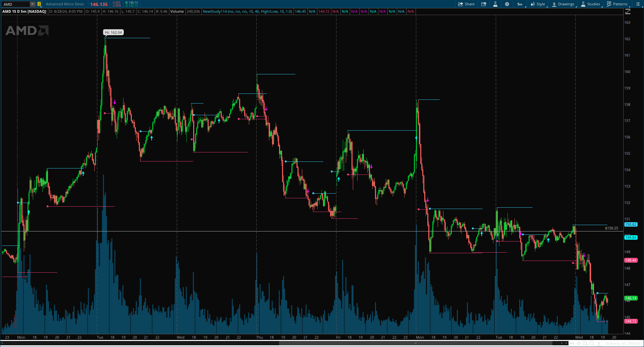Click the AMD symbol input field

click(x=16, y=4)
